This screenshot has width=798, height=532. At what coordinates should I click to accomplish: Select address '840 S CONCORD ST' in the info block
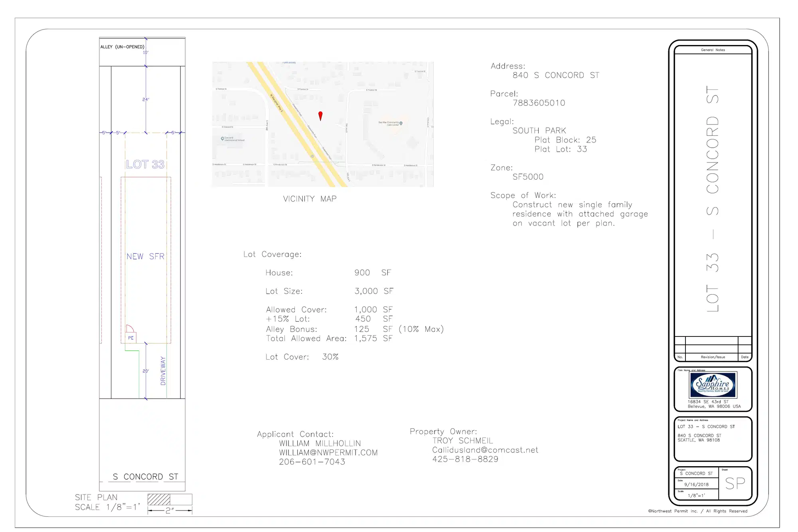[556, 75]
